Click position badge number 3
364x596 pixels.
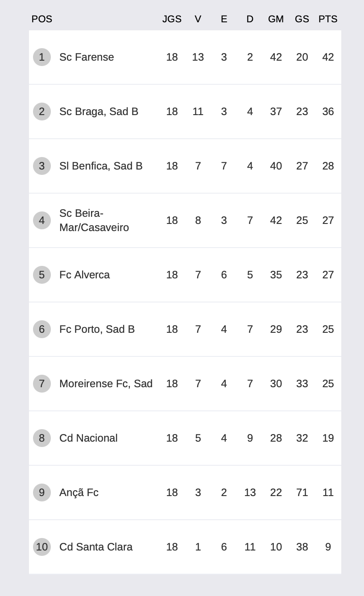click(x=42, y=166)
